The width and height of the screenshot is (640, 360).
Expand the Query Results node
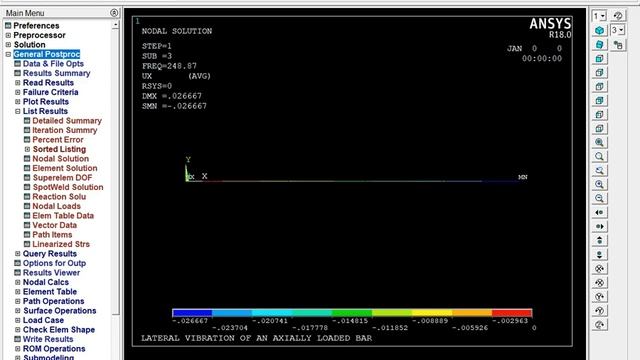(18, 253)
